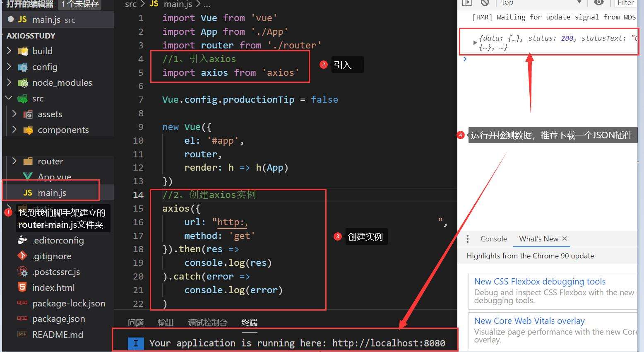Expand the assets folder chevron
The height and width of the screenshot is (352, 644).
pos(14,114)
